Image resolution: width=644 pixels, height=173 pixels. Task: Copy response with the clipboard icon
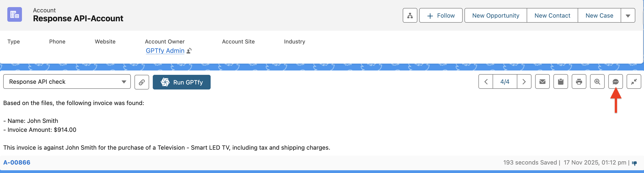coord(561,82)
